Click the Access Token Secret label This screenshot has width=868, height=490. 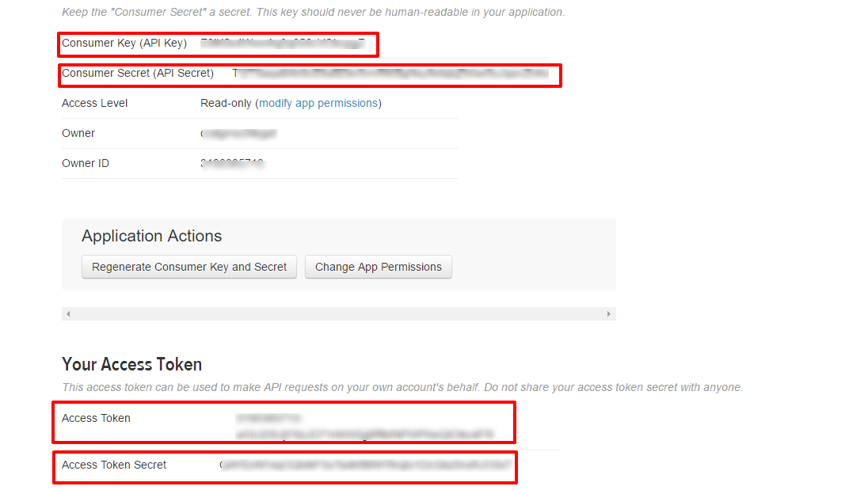[114, 465]
